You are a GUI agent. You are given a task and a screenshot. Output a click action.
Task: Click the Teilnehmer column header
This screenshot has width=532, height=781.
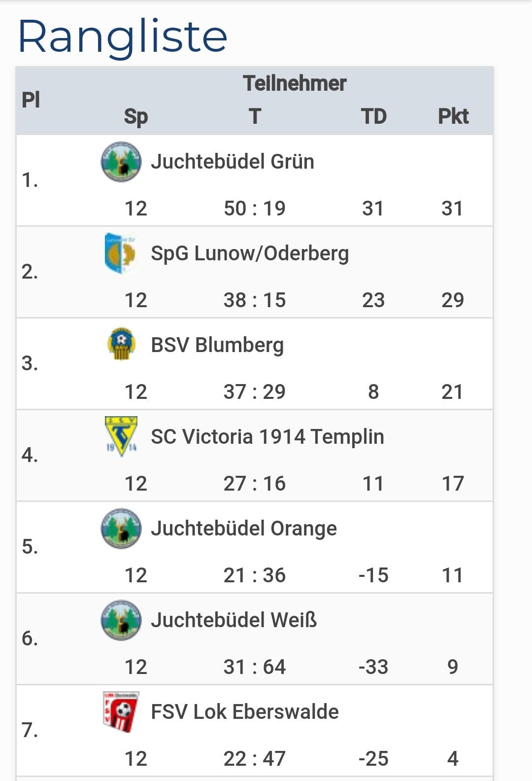(295, 83)
